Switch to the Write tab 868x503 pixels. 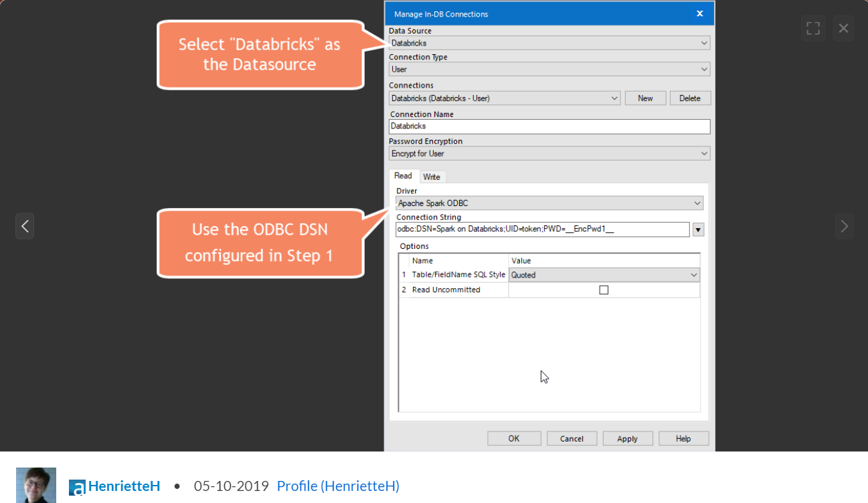[432, 177]
